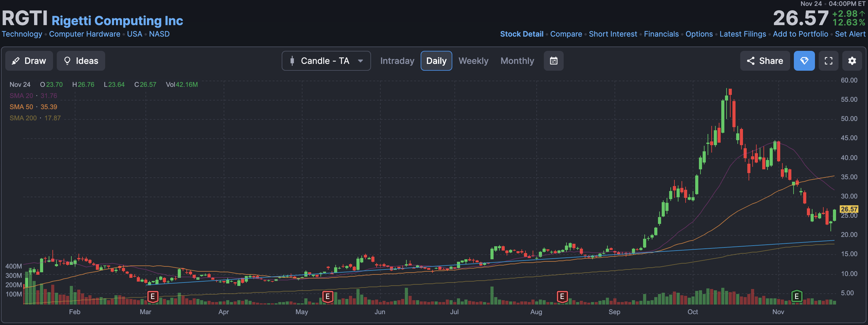Open the Technology sector link

22,34
